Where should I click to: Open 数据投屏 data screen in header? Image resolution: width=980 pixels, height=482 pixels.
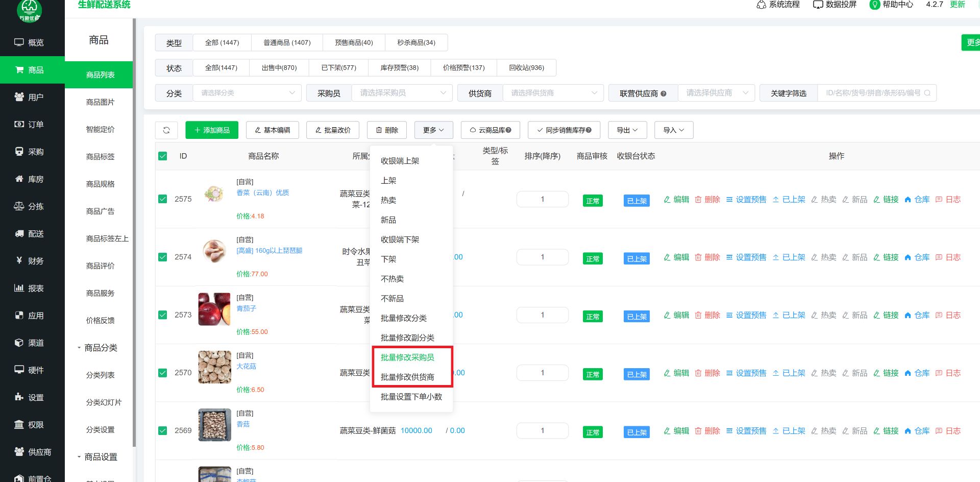tap(835, 5)
